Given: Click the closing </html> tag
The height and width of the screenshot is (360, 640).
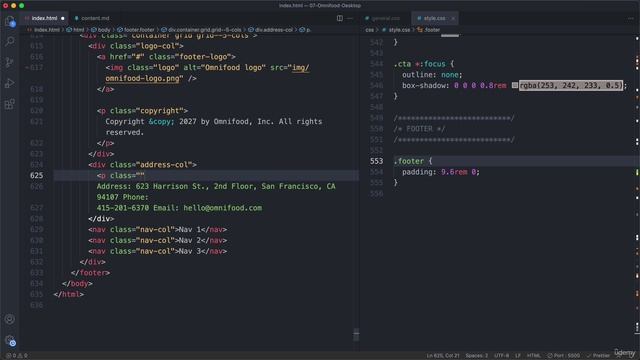Looking at the screenshot, I should coord(69,295).
